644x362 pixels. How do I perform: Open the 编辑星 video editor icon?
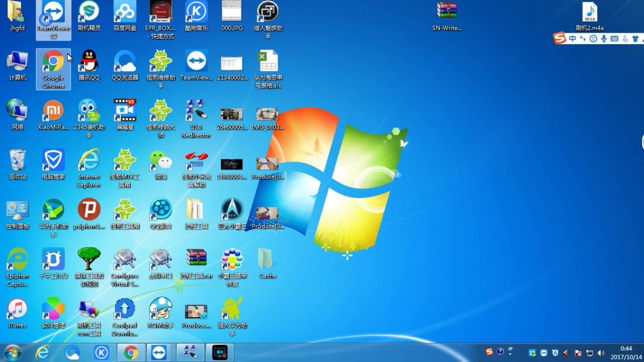click(125, 115)
